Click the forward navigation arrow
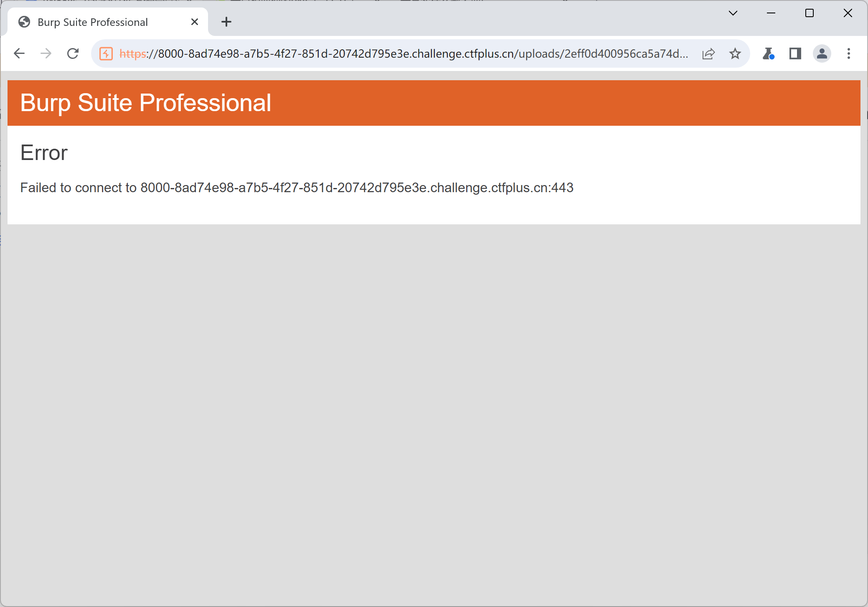Viewport: 868px width, 607px height. [46, 53]
